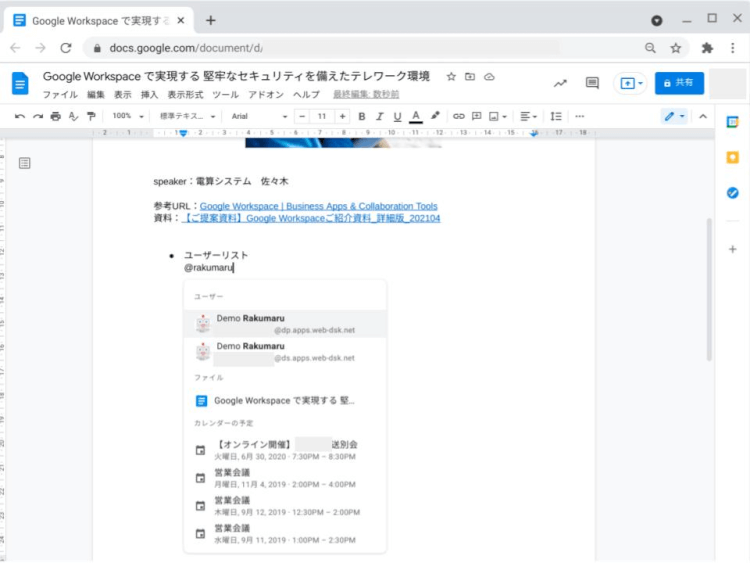Image resolution: width=750 pixels, height=563 pixels.
Task: Get add-ons plus icon in side panel
Action: click(x=732, y=249)
